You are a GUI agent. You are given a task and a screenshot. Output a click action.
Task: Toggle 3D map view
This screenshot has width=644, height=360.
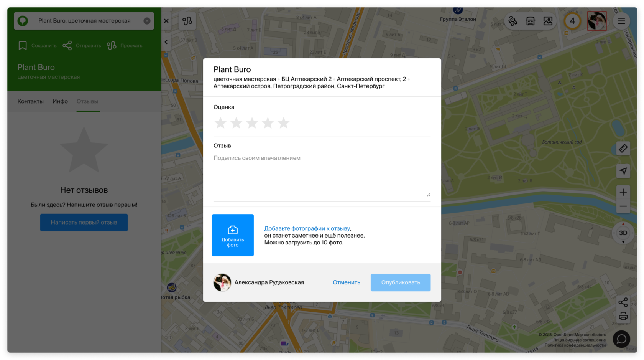click(623, 233)
